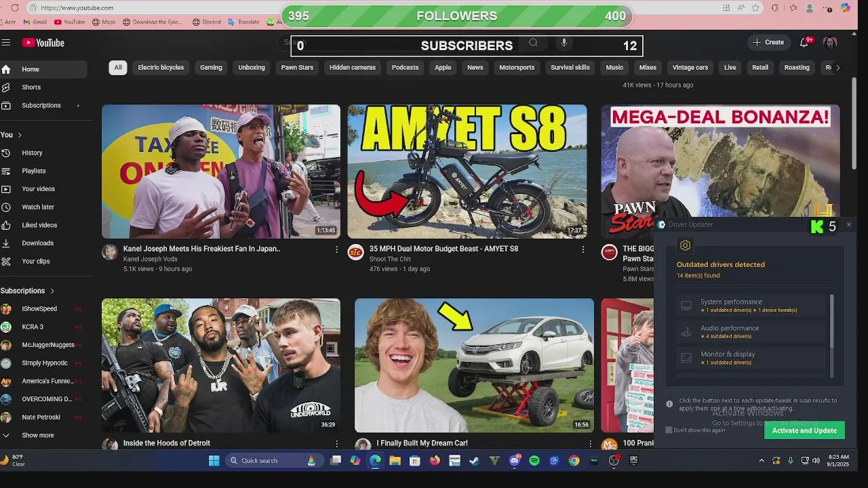868x488 pixels.
Task: Open Spotify from the taskbar
Action: click(534, 461)
